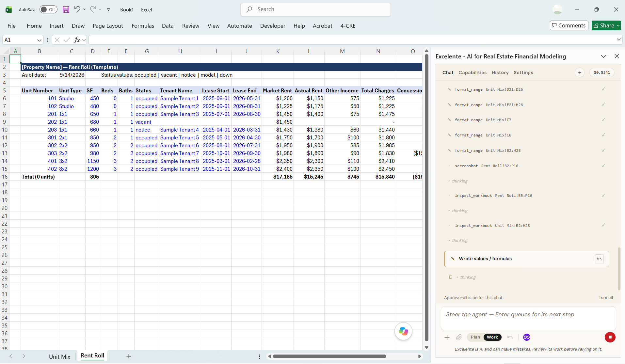Open the Customize Quick Access Toolbar arrow

108,9
